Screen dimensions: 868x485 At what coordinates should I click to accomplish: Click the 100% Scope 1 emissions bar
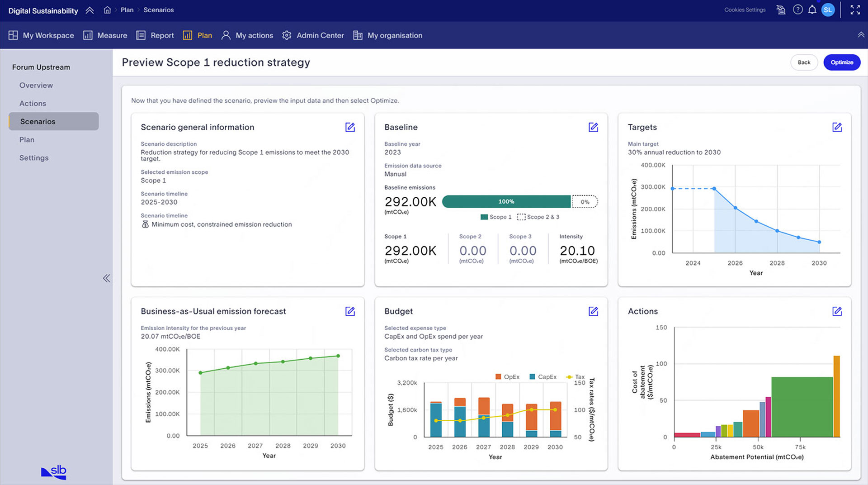click(506, 202)
